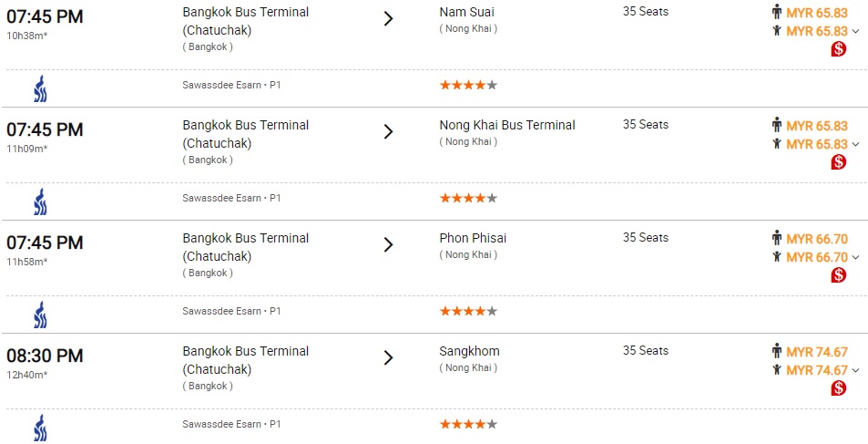Click the operator logo under Sangkhom trip
This screenshot has height=444, width=868.
pos(40,428)
